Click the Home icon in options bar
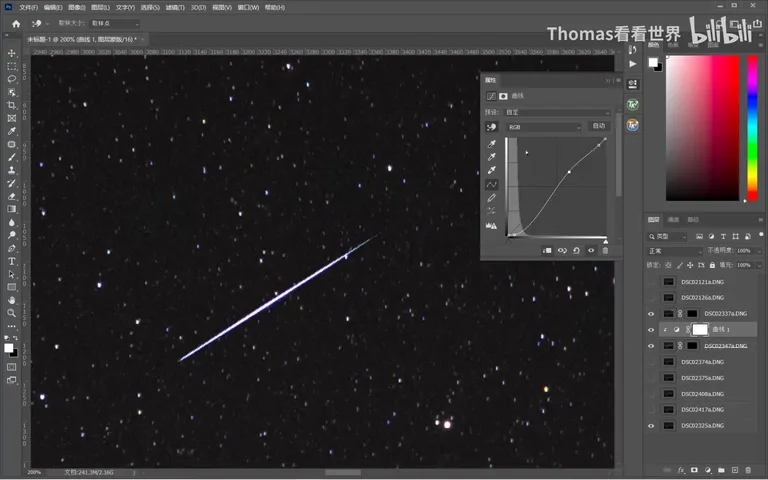The width and height of the screenshot is (768, 480). [16, 24]
